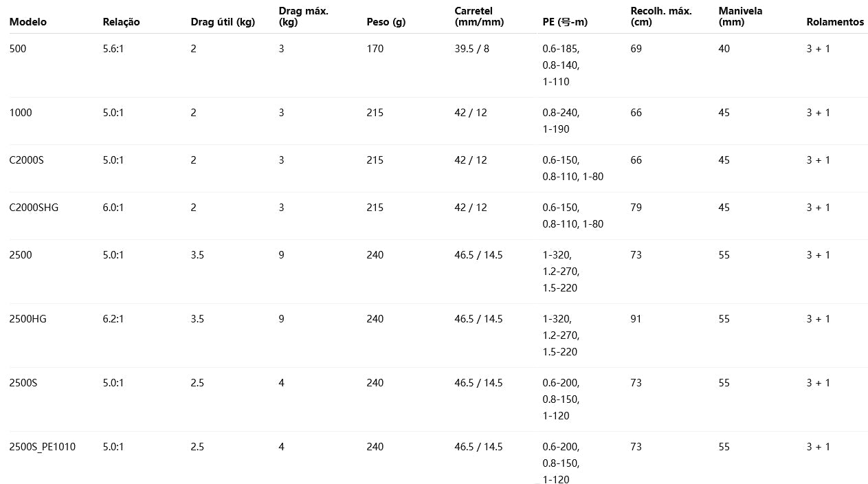This screenshot has width=868, height=484.
Task: Select the 2500S_PE1010 model cell
Action: 43,447
